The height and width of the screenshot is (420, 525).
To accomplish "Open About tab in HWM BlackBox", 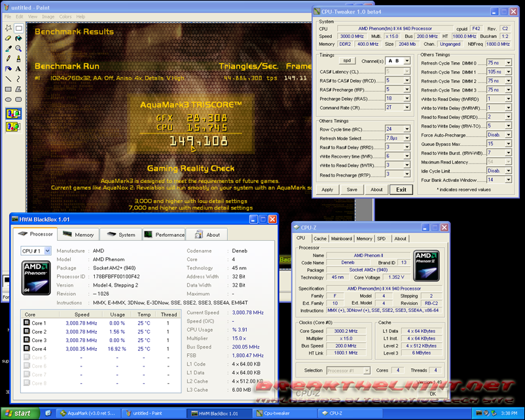I will pyautogui.click(x=207, y=235).
